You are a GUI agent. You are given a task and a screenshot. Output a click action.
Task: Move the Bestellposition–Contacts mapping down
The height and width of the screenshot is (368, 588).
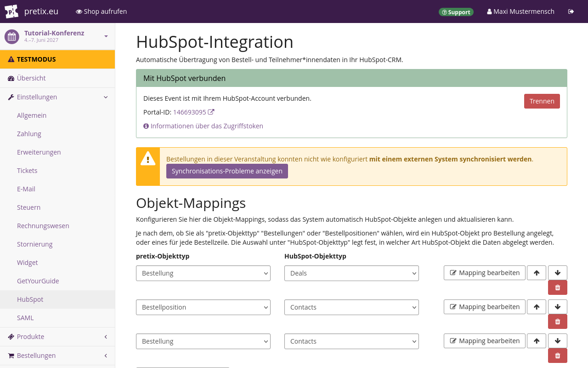[x=558, y=307]
